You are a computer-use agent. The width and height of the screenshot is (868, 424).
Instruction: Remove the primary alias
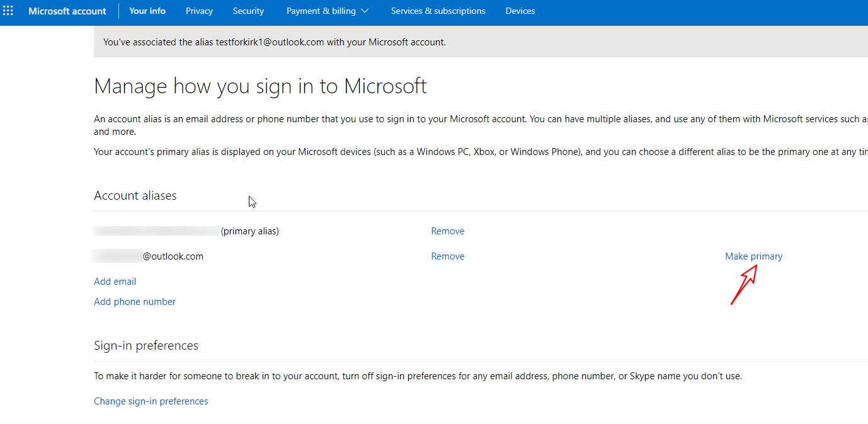(448, 231)
